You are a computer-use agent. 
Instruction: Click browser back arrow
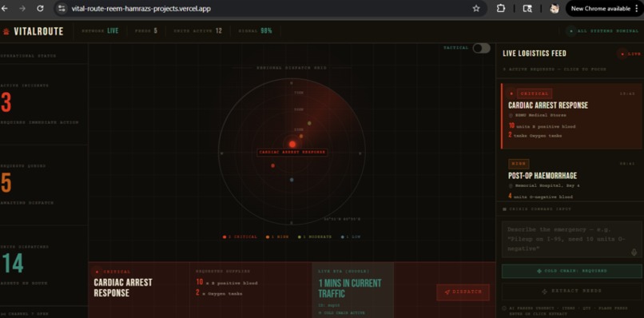coord(5,8)
